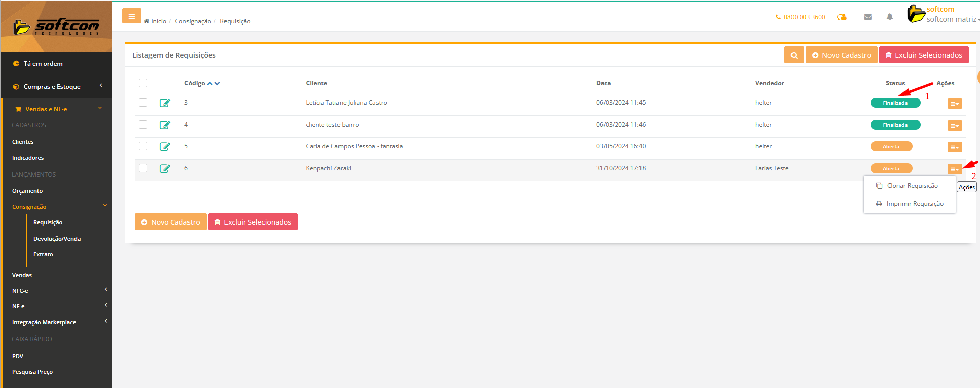The width and height of the screenshot is (980, 388).
Task: Check the select-all checkbox in table header
Action: click(x=143, y=83)
